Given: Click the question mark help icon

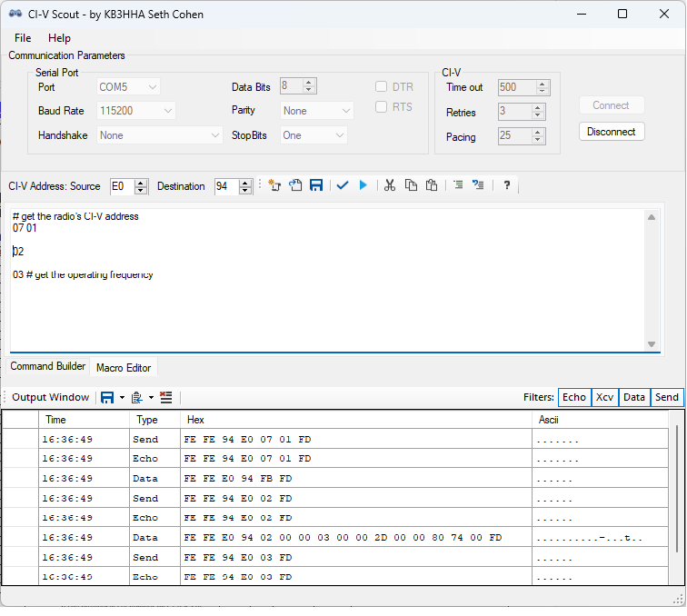Looking at the screenshot, I should pyautogui.click(x=507, y=185).
